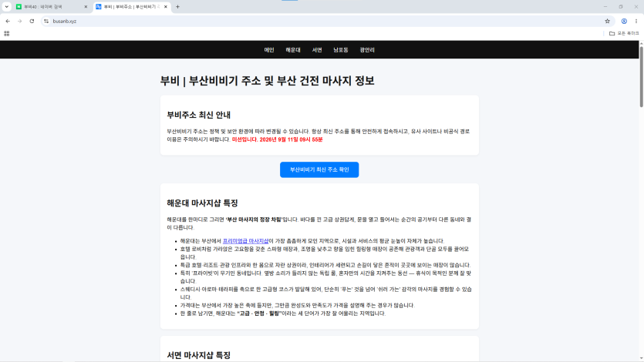
Task: Click the browser back arrow
Action: coord(8,22)
